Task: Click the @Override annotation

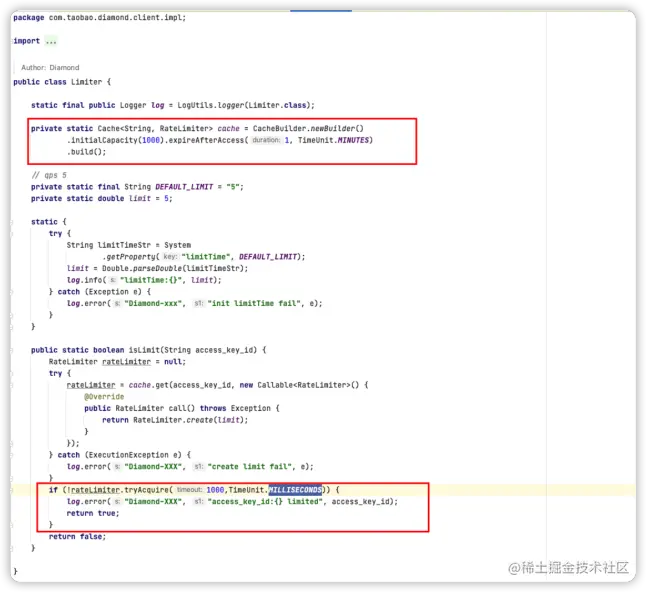Action: pos(104,397)
